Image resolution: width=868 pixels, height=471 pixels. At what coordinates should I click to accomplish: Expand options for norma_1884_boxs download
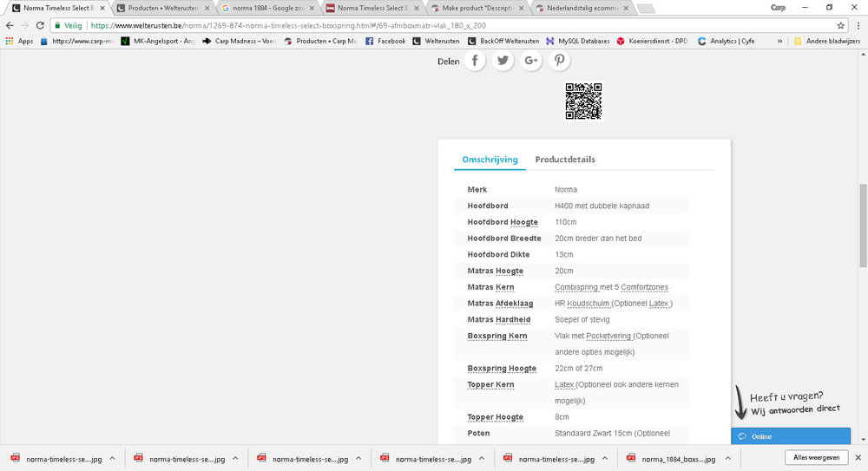[728, 458]
